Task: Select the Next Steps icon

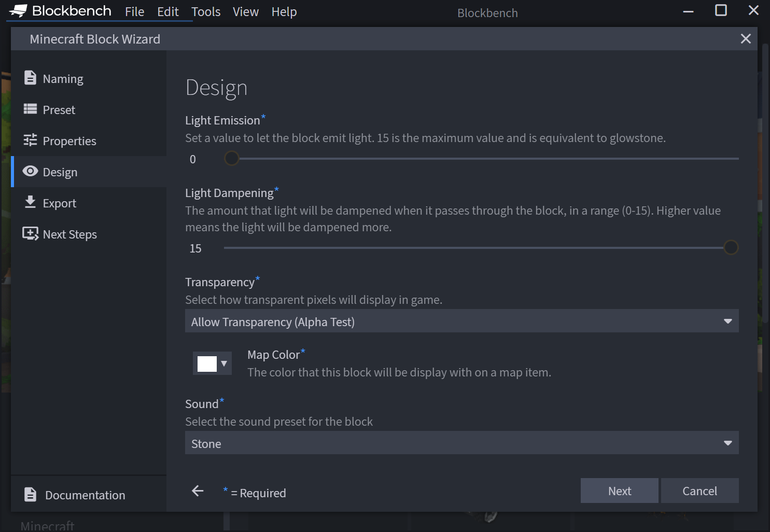Action: click(30, 234)
